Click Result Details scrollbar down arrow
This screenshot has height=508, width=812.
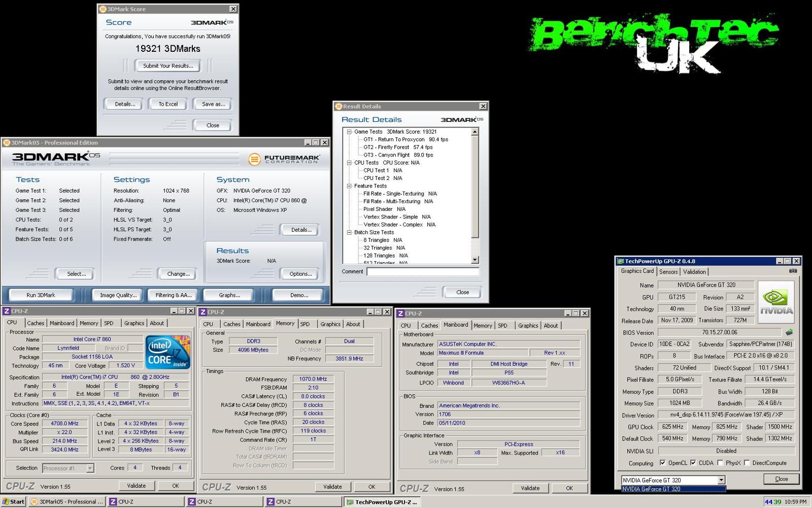point(475,260)
